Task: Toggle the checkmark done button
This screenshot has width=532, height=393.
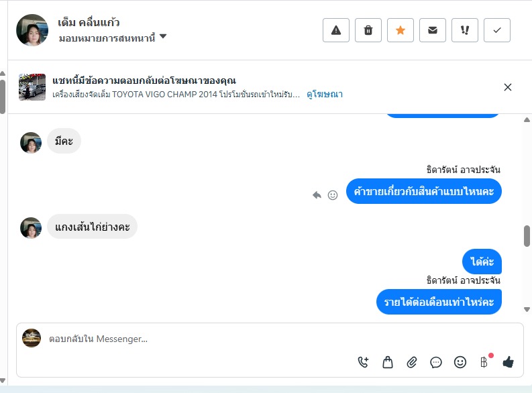Action: click(497, 30)
